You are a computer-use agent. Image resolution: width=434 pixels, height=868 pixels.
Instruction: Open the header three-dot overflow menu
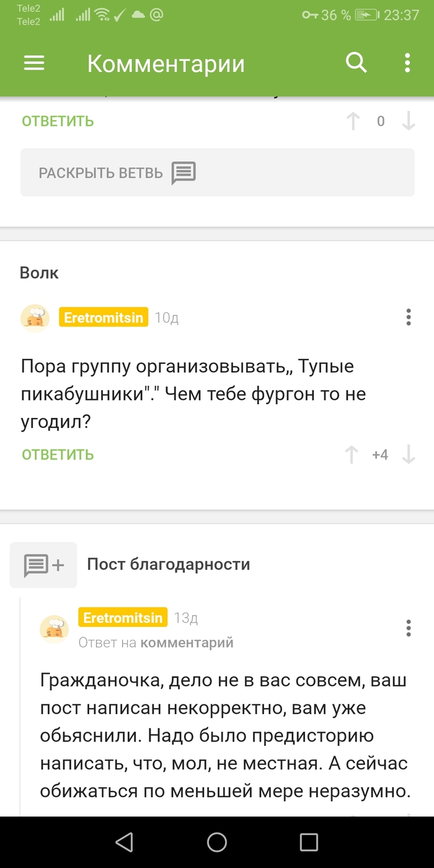coord(407,63)
